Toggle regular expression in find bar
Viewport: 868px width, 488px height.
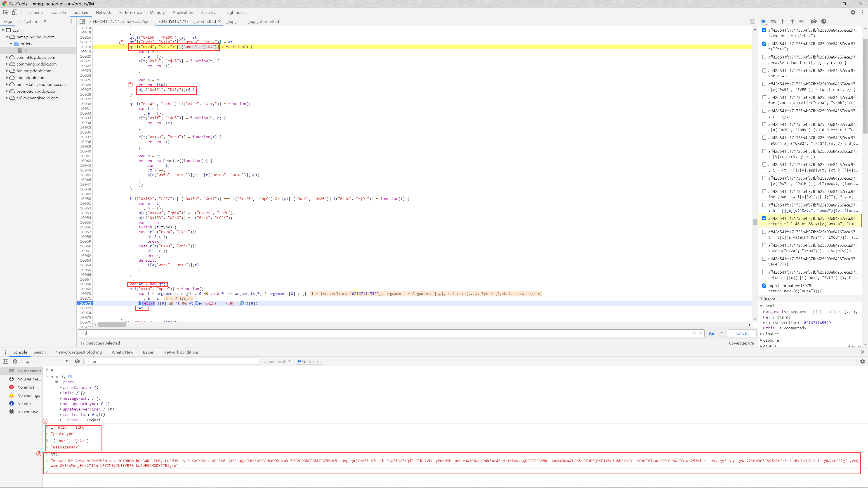coord(721,333)
